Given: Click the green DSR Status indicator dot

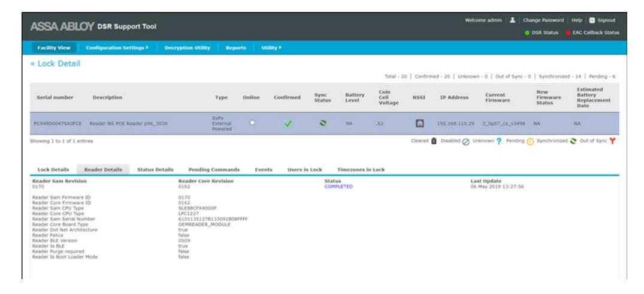Looking at the screenshot, I should point(527,33).
